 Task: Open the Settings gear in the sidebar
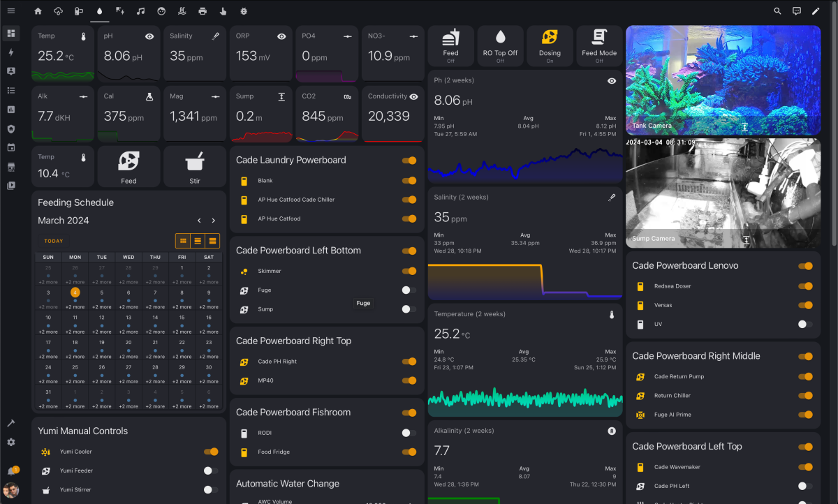pos(11,442)
